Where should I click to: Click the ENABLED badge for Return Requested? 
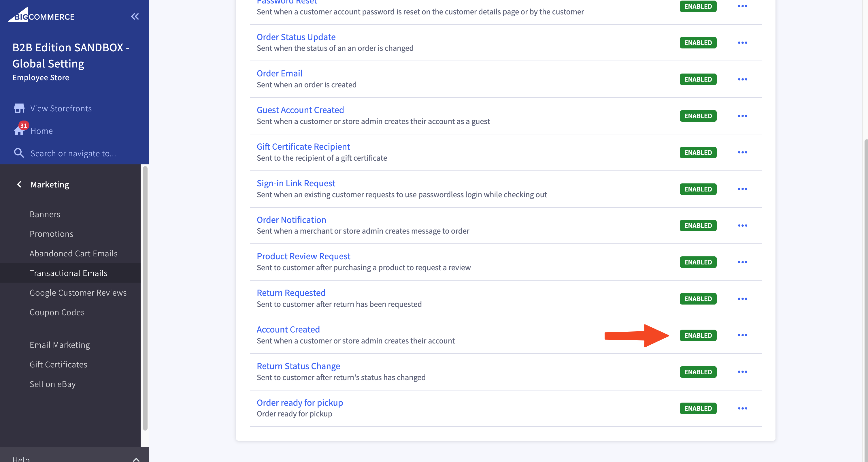pyautogui.click(x=698, y=299)
